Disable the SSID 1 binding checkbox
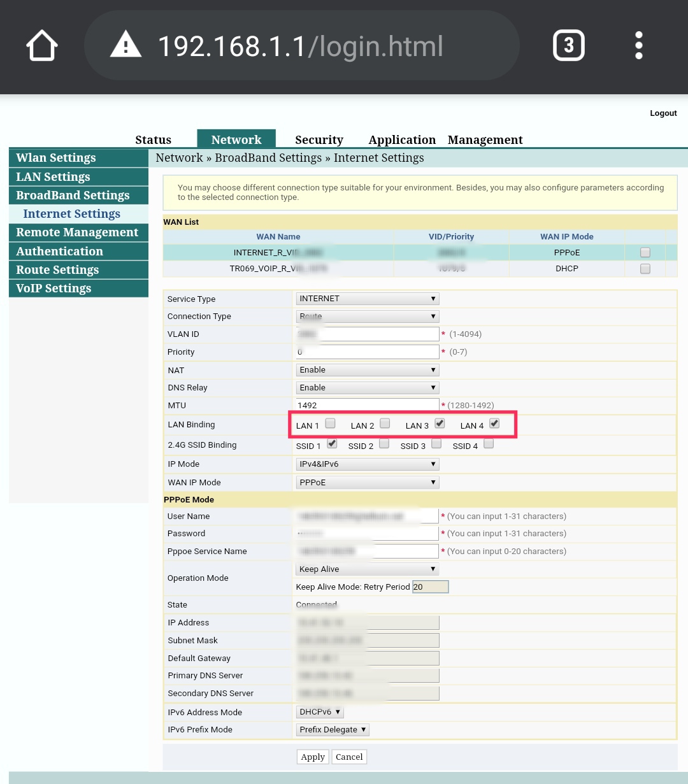The height and width of the screenshot is (784, 688). point(332,443)
